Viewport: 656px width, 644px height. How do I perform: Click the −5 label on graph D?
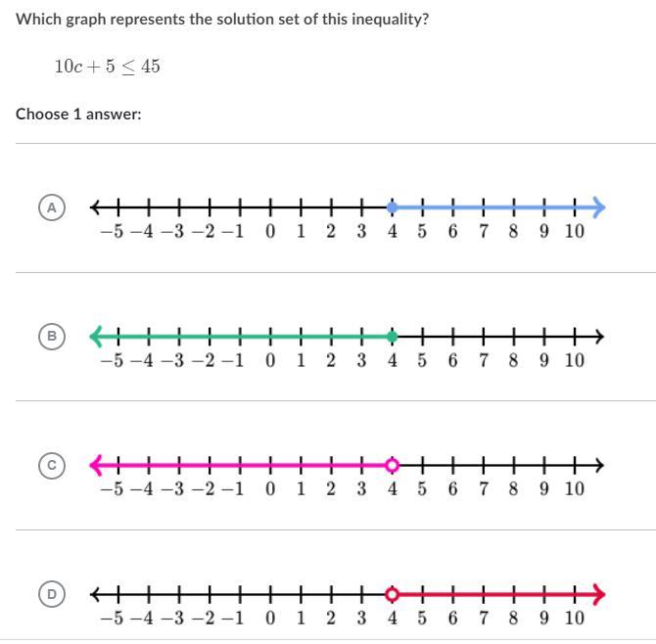[112, 619]
